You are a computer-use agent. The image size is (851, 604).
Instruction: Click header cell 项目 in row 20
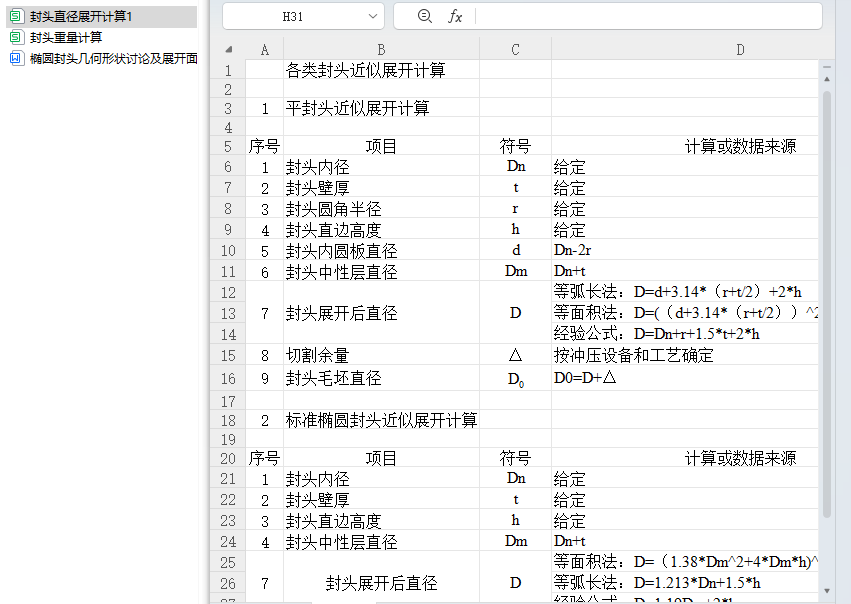pyautogui.click(x=382, y=459)
